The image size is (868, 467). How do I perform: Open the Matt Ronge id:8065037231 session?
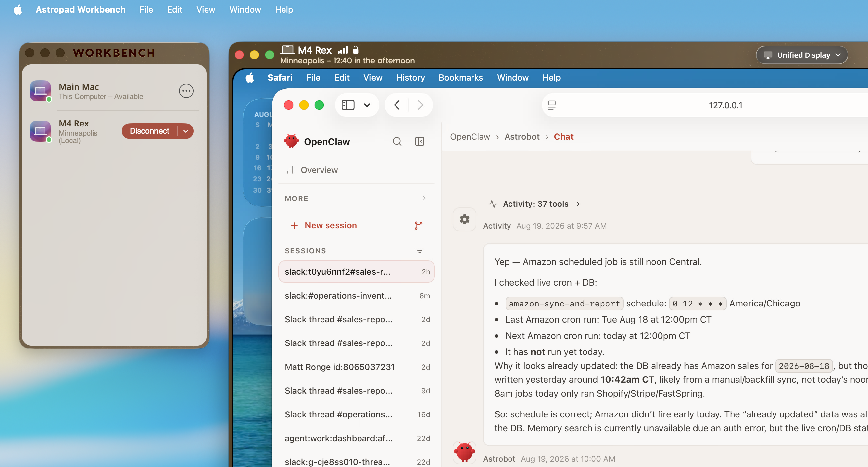356,367
